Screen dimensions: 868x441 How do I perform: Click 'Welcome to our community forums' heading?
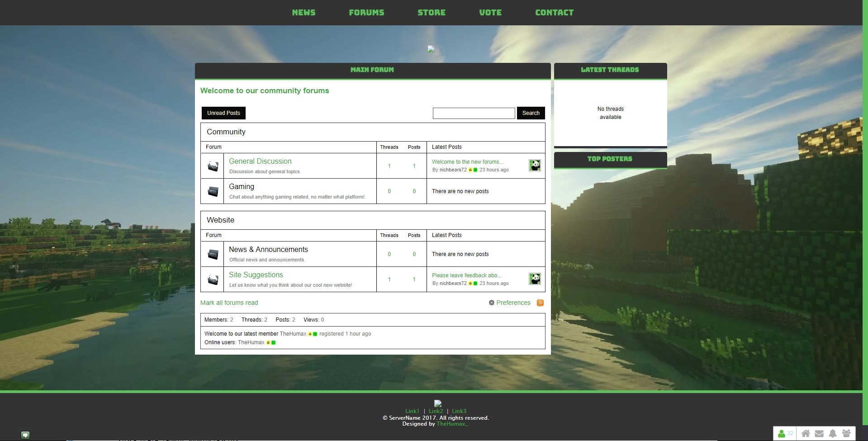tap(265, 90)
